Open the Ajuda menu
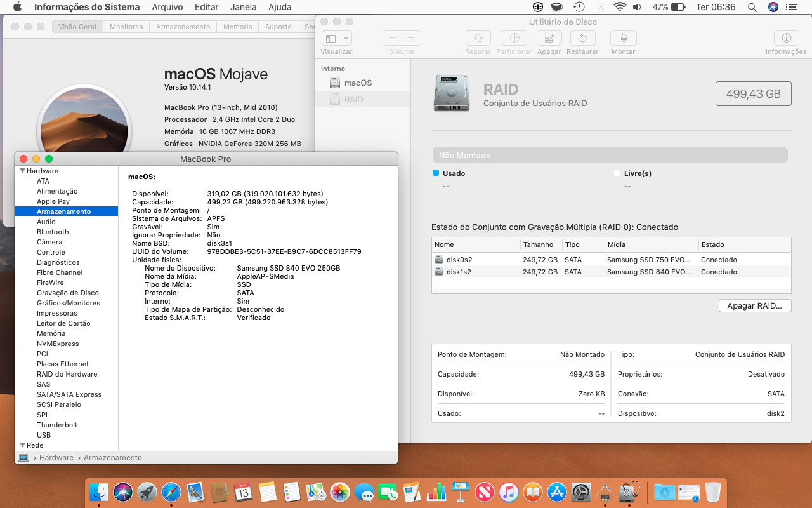Viewport: 812px width, 508px height. (x=280, y=7)
